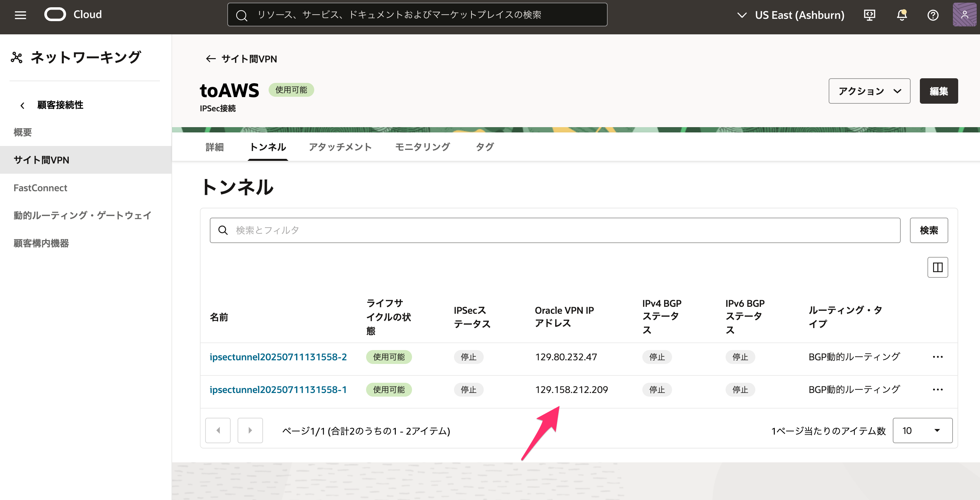The width and height of the screenshot is (980, 500).
Task: Click the 検索 button
Action: point(929,230)
